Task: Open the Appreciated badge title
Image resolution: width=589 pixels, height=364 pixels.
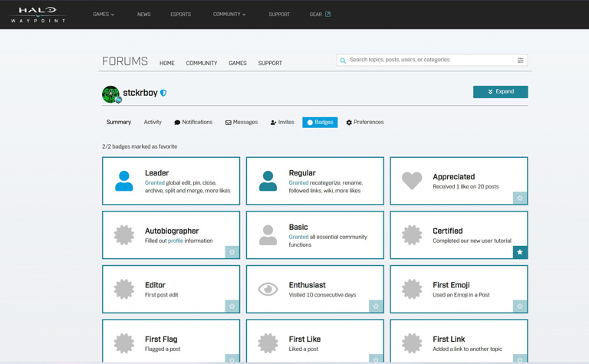Action: click(x=454, y=177)
